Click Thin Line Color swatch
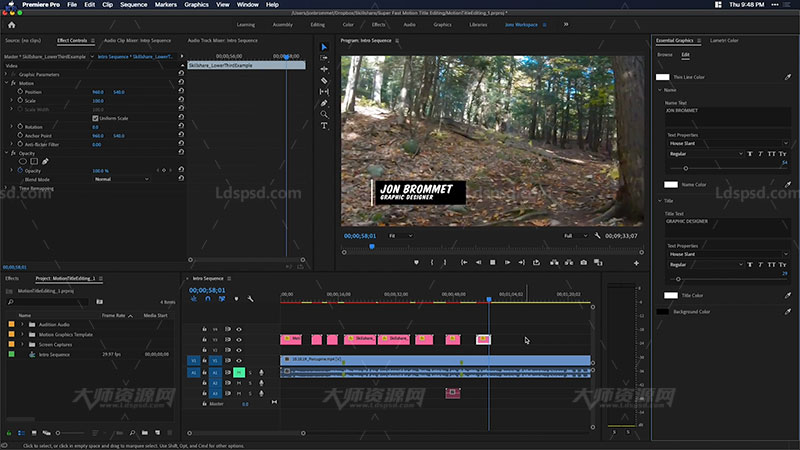The height and width of the screenshot is (450, 800). click(662, 77)
